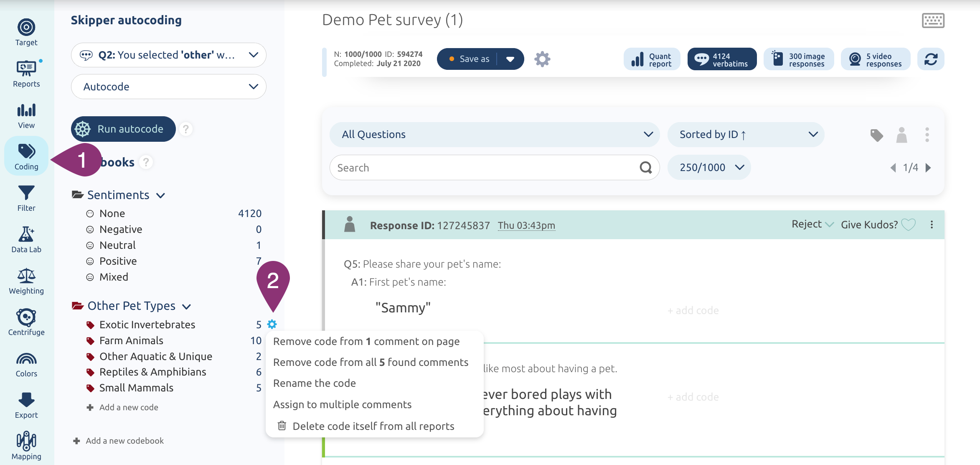
Task: Collapse the Sentiments codebook
Action: 161,195
